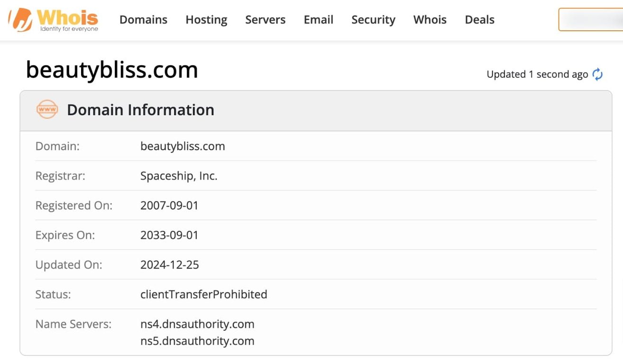623x364 pixels.
Task: Click the beautybliss.com page title
Action: tap(112, 69)
